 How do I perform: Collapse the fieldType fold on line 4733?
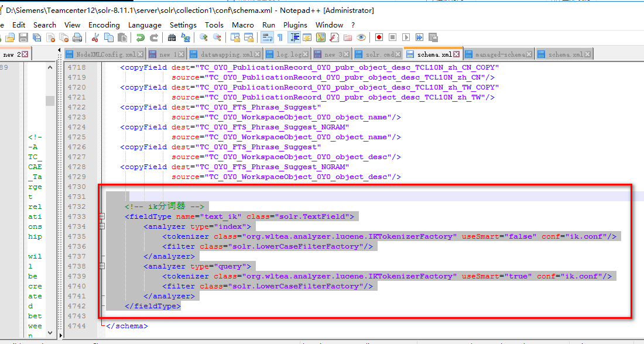(x=102, y=216)
